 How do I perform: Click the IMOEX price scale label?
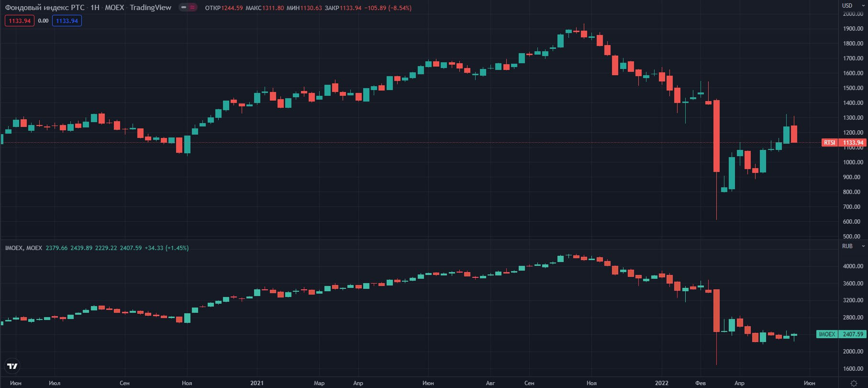(827, 334)
